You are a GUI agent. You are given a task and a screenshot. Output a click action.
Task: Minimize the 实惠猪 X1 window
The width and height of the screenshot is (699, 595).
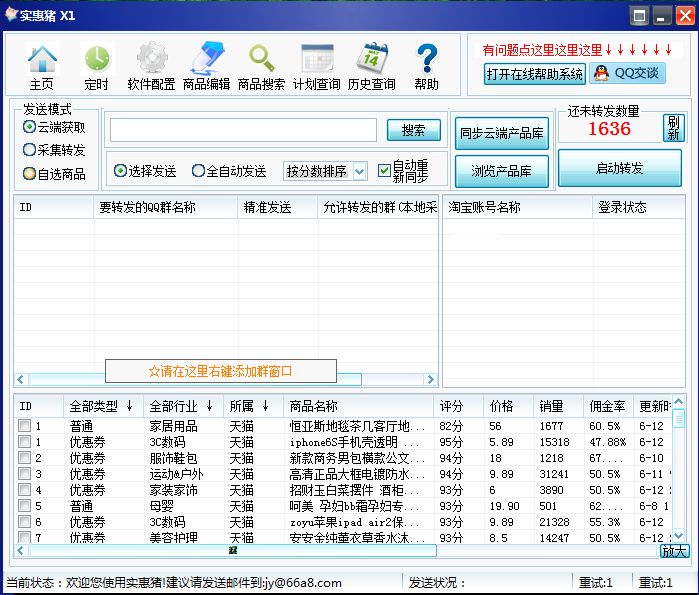pyautogui.click(x=662, y=16)
